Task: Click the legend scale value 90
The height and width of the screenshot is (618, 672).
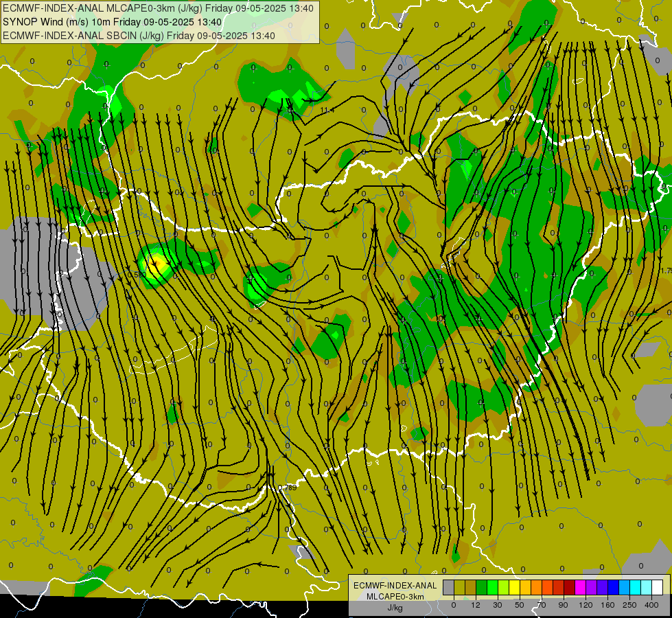Action: [x=563, y=605]
